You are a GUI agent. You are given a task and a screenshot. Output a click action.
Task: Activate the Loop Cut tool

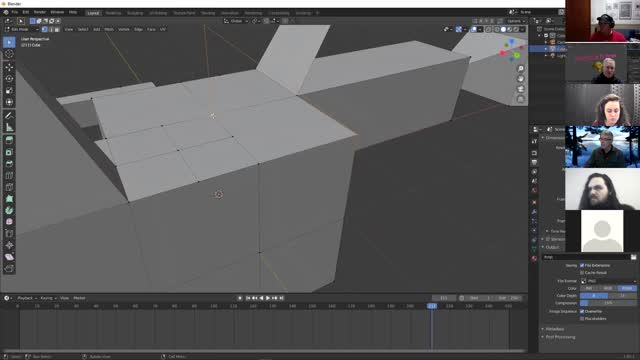tap(9, 176)
